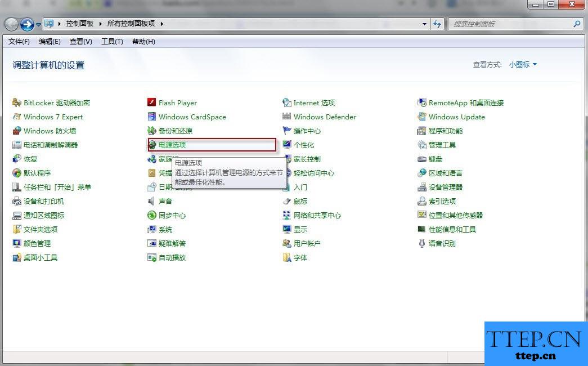Open the 操作中心 flag icon

(287, 131)
